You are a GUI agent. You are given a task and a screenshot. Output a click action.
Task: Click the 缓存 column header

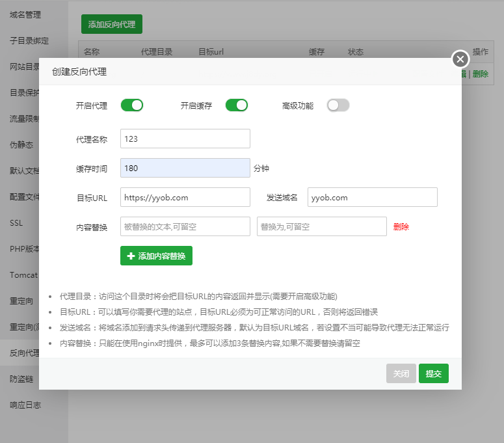(317, 52)
